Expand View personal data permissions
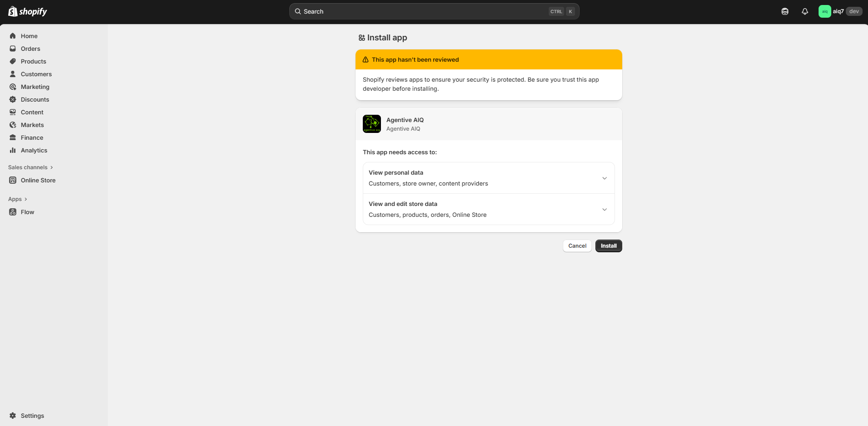This screenshot has height=426, width=868. pyautogui.click(x=604, y=178)
